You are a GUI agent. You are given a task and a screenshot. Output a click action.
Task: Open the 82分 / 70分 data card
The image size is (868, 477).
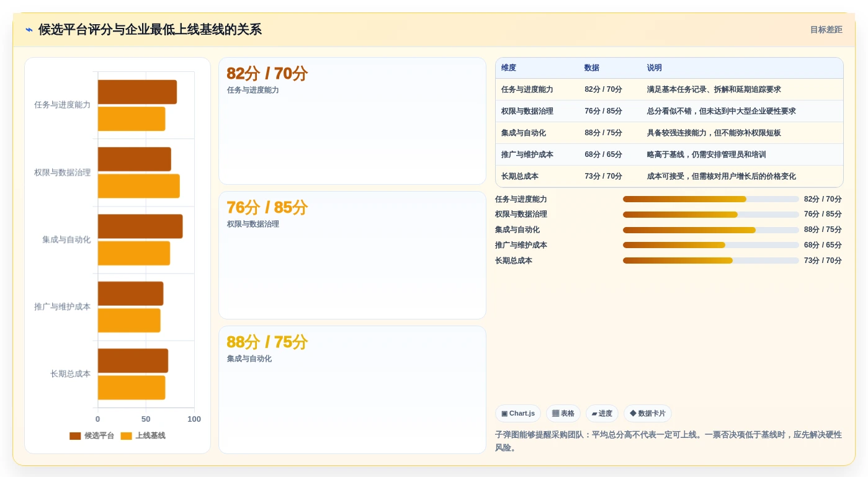[352, 121]
